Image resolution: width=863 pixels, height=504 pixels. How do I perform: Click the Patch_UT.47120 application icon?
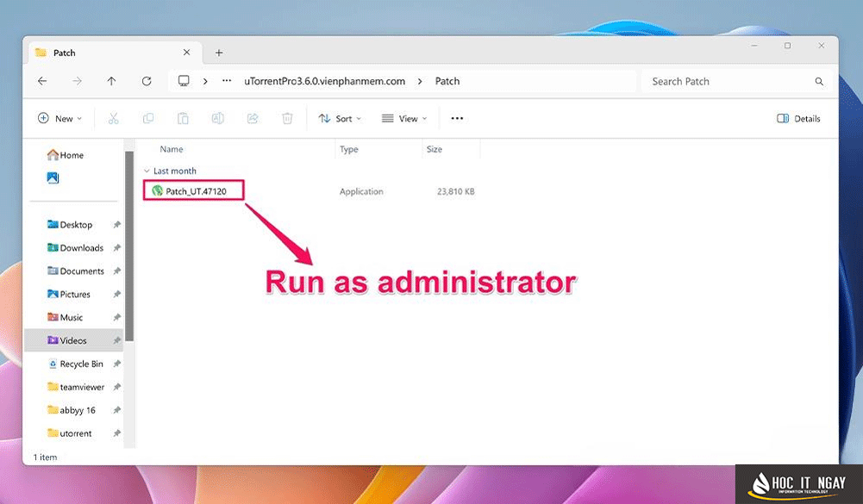(158, 191)
